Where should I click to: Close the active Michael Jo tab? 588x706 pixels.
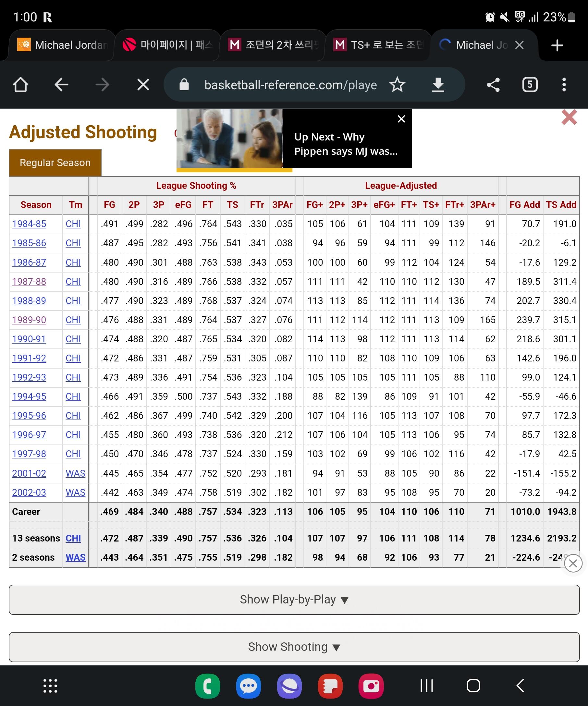click(x=520, y=45)
